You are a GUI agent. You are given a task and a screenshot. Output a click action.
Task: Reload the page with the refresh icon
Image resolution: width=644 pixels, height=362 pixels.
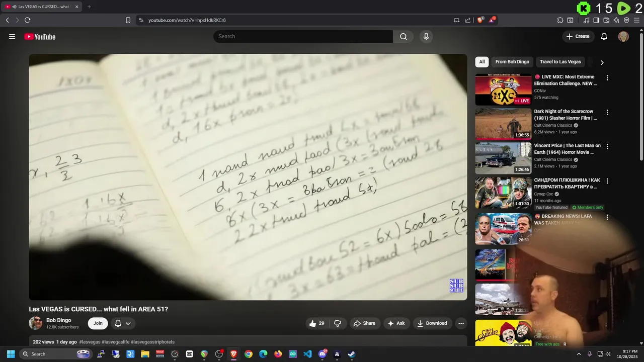click(27, 20)
